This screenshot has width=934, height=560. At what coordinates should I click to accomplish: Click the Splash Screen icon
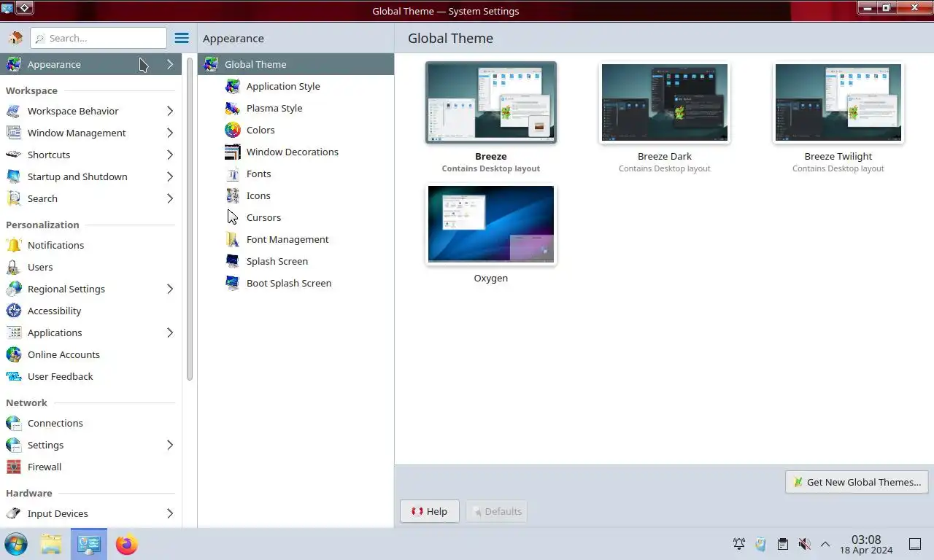232,261
